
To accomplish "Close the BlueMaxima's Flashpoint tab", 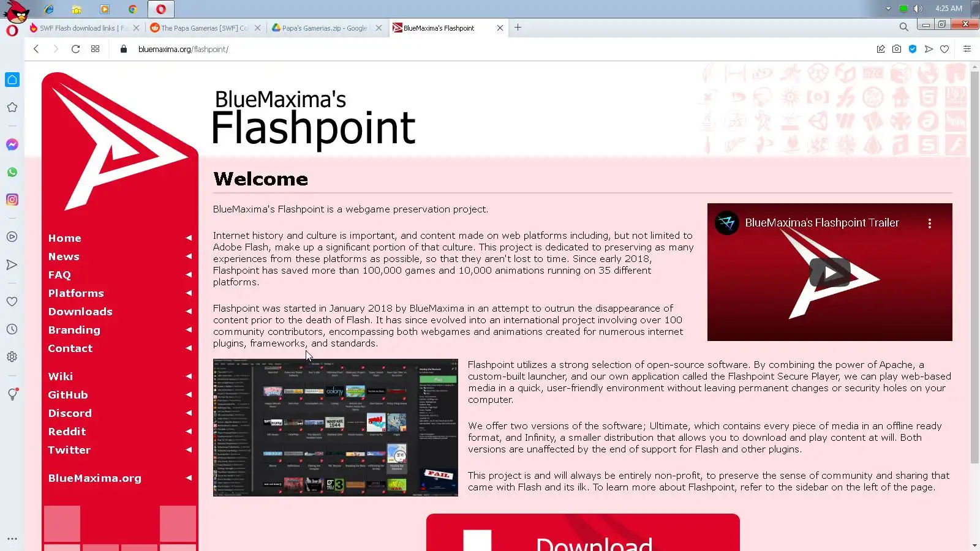I will click(x=500, y=28).
